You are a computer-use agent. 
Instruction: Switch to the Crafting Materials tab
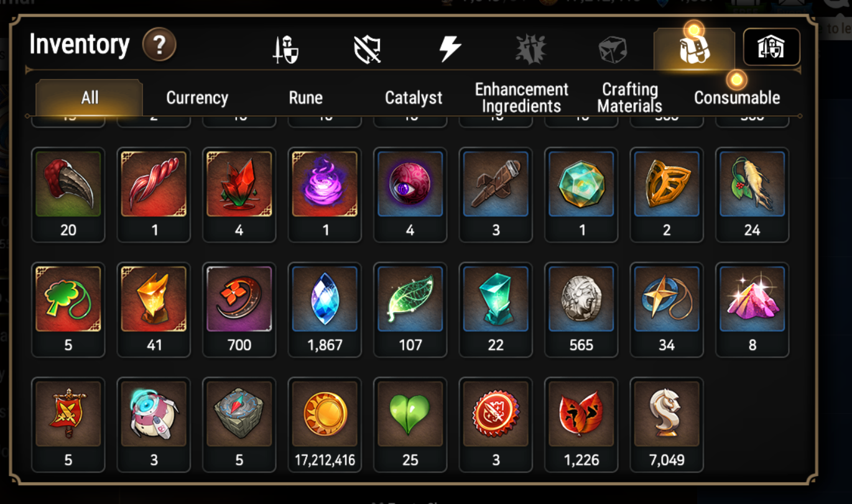coord(629,98)
